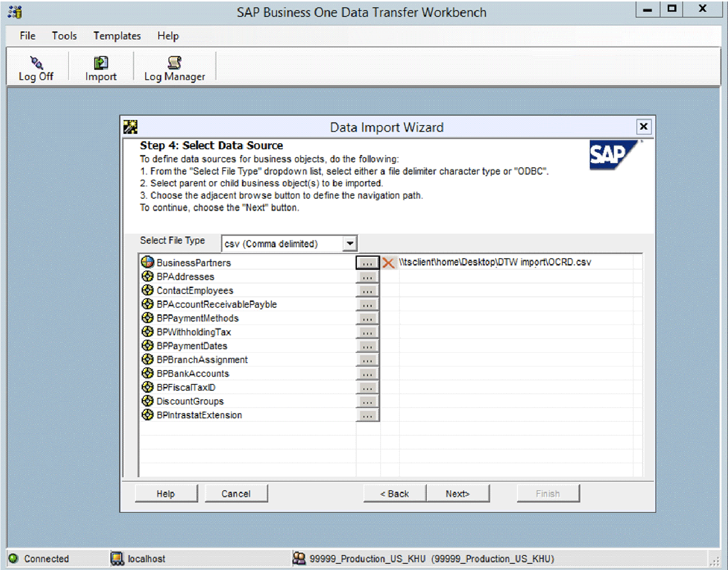Click the Log Off toolbar icon

point(36,68)
